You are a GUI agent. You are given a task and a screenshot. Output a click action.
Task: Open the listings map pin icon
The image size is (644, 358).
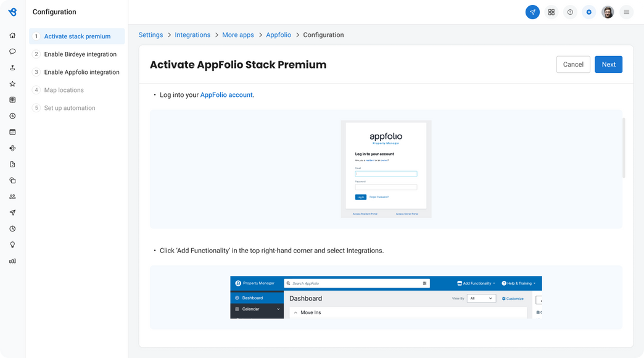(12, 67)
